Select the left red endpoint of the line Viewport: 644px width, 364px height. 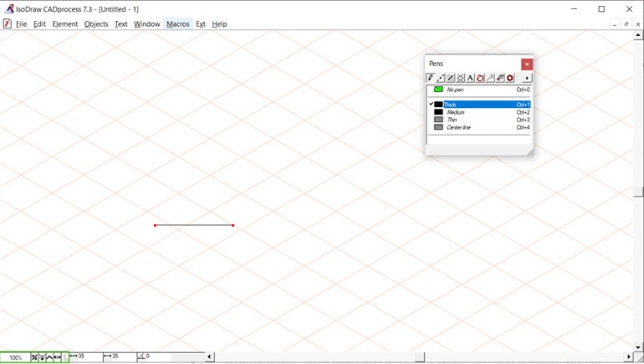156,225
